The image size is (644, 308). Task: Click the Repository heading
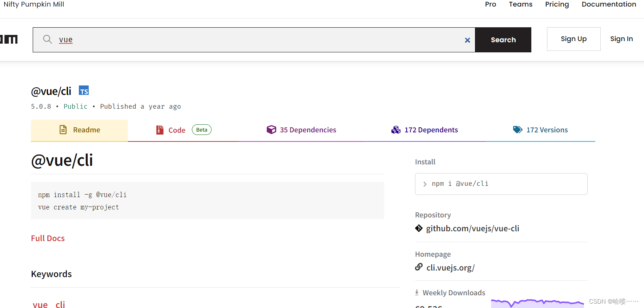pyautogui.click(x=433, y=215)
